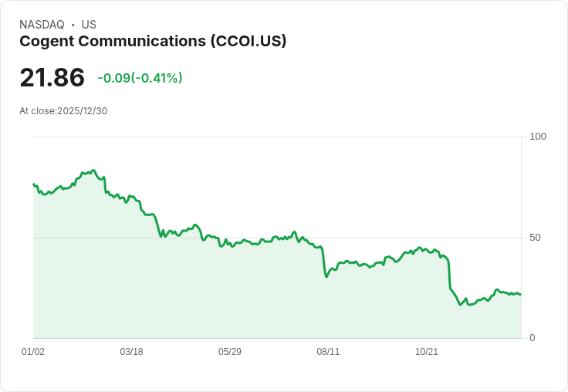568x392 pixels.
Task: Click the 50 horizontal gridline
Action: point(277,238)
